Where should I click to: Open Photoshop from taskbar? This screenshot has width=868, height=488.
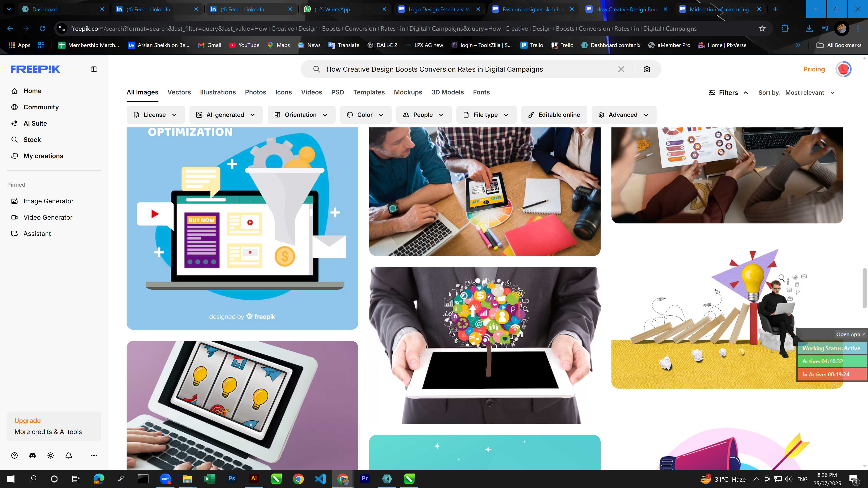click(x=232, y=479)
